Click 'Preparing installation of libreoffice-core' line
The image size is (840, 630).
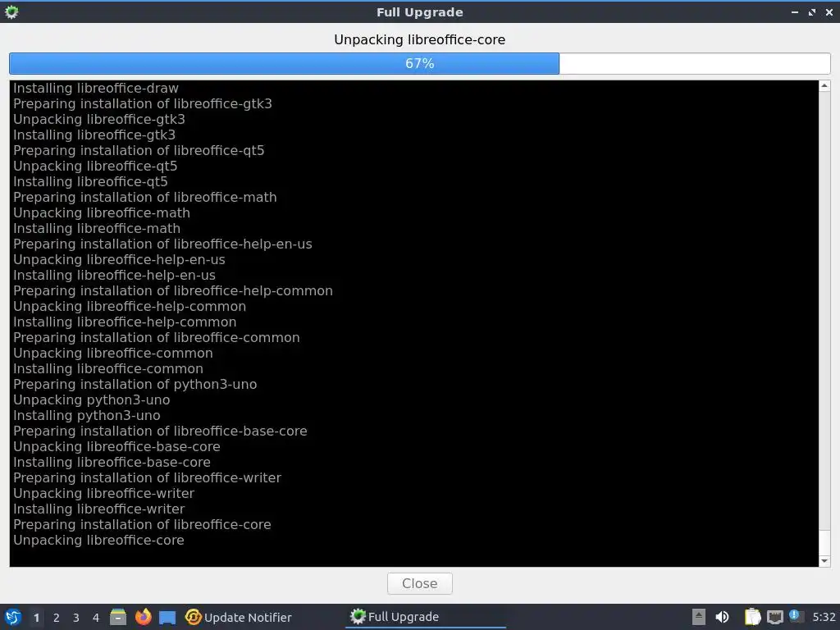(142, 524)
